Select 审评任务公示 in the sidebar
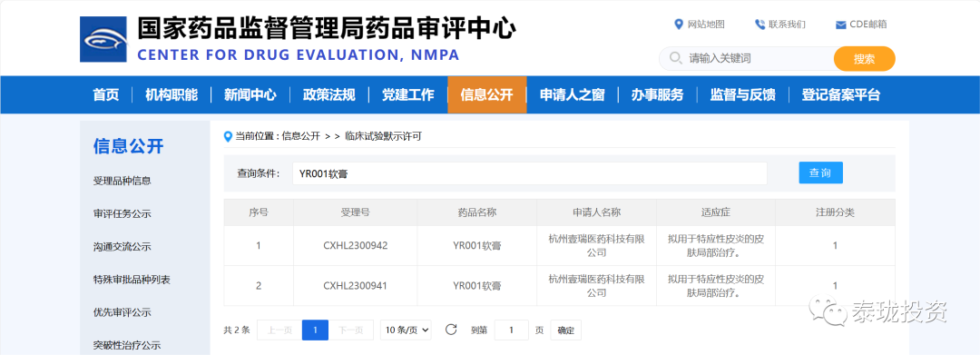980x355 pixels. pos(122,213)
